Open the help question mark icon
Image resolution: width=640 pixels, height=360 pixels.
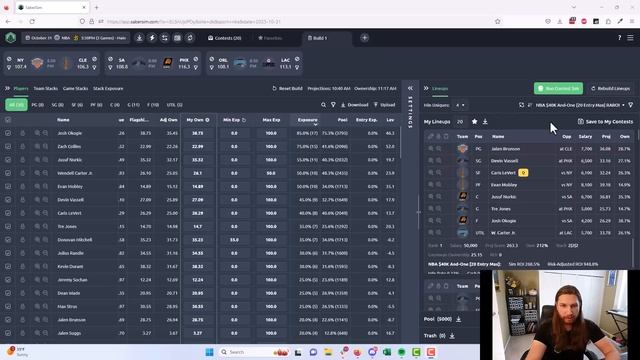pos(619,38)
